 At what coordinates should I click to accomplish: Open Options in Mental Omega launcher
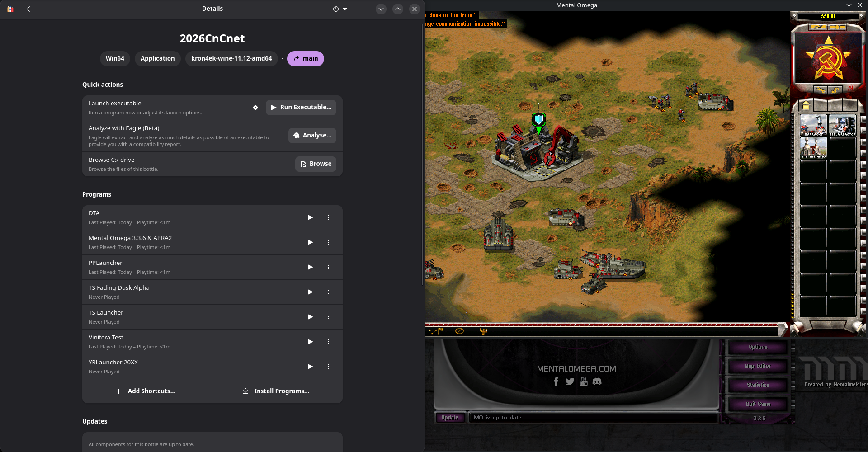click(x=758, y=347)
